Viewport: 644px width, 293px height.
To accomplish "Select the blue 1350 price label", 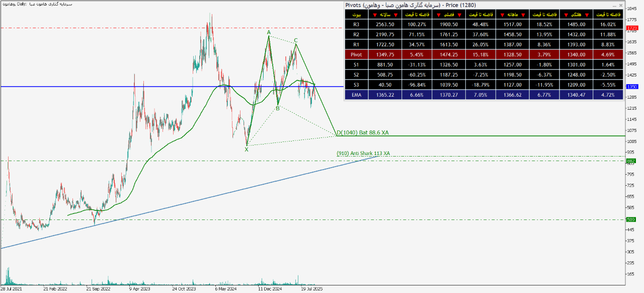I will click(x=631, y=87).
